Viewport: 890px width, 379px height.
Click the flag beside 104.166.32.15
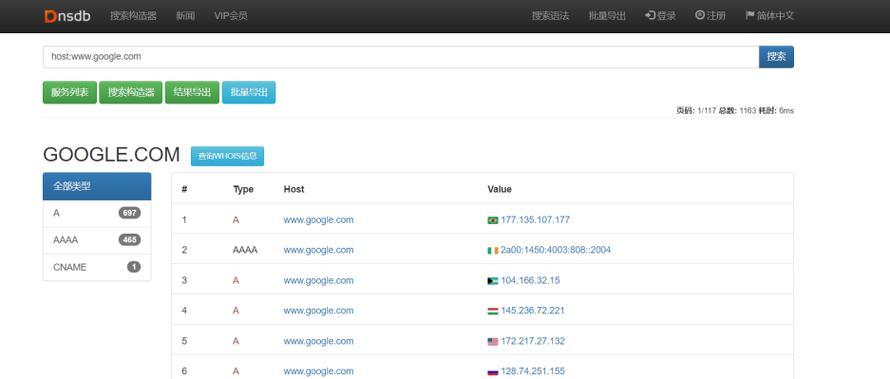[x=493, y=281]
